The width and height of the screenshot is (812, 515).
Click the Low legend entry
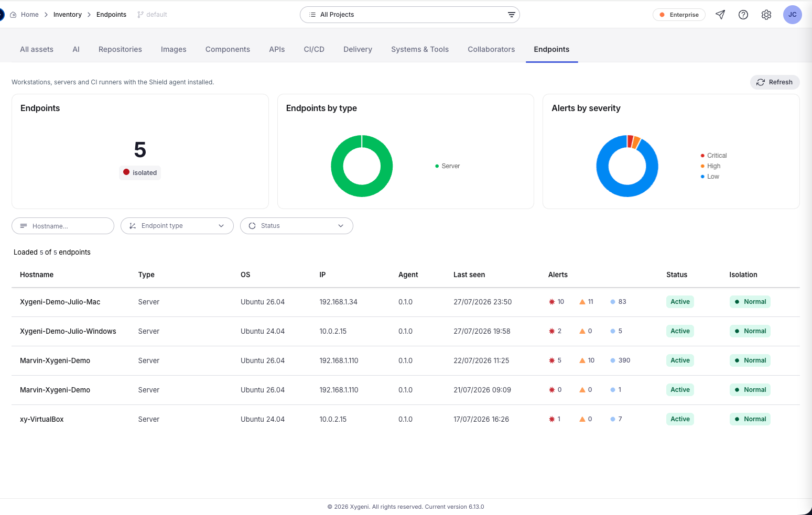(710, 177)
